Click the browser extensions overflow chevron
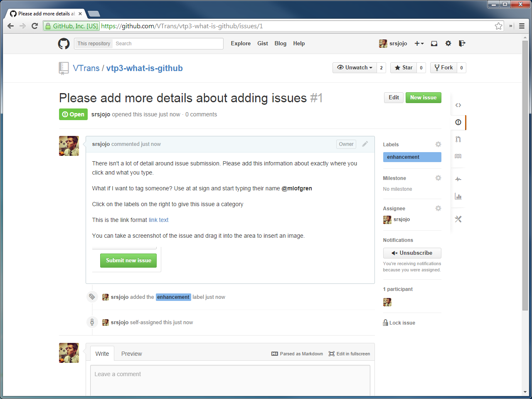 point(511,26)
